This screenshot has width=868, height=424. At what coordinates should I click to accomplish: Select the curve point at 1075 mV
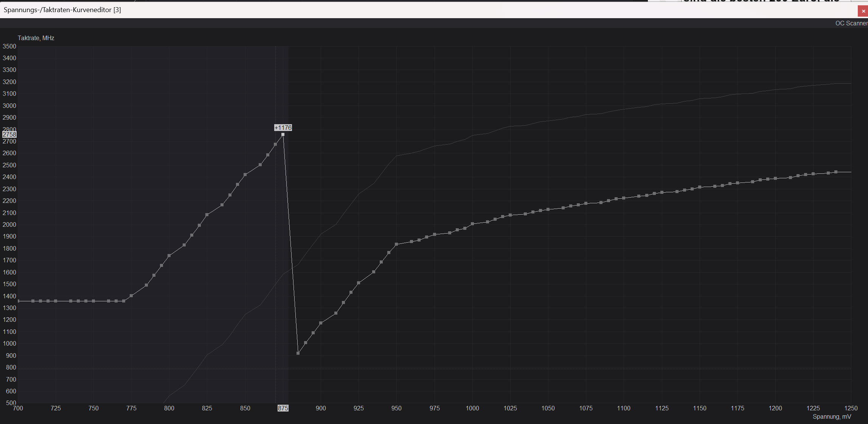coord(586,203)
